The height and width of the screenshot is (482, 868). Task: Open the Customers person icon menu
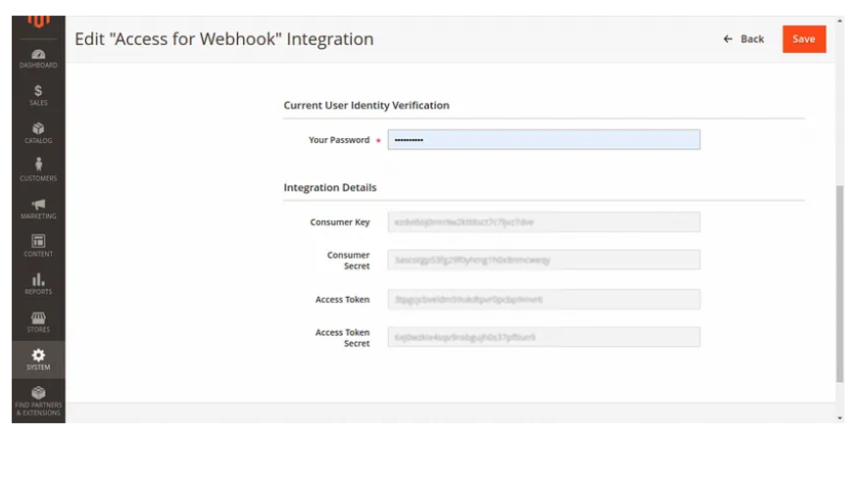[38, 170]
